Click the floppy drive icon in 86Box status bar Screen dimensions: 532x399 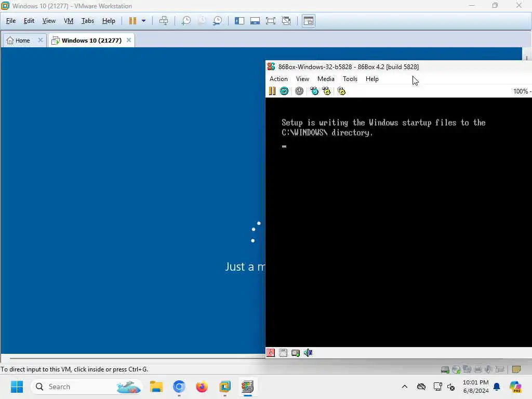271,353
